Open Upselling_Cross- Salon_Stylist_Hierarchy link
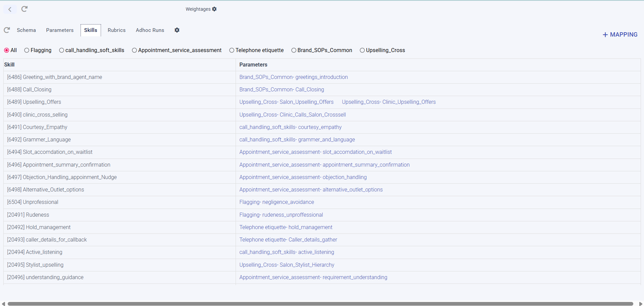This screenshot has width=644, height=306. coord(287,265)
